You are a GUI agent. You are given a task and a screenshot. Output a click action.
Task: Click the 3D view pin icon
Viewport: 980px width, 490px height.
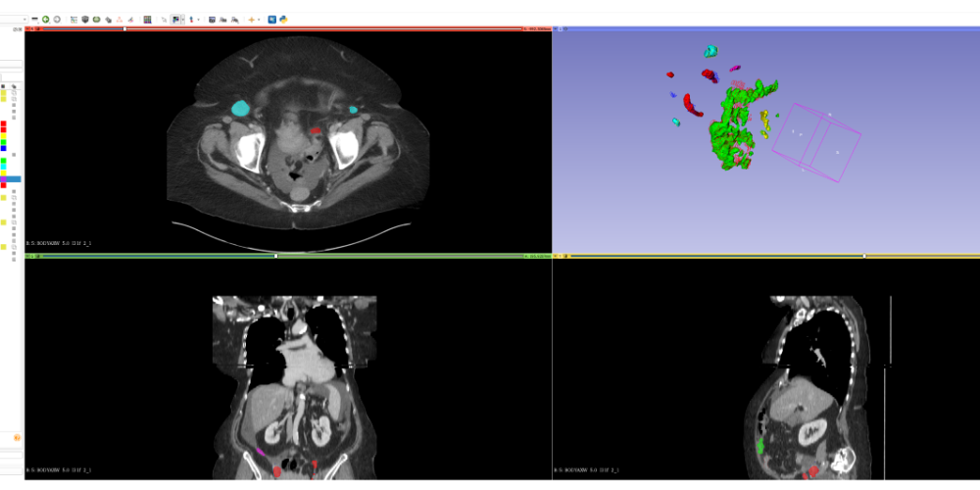click(x=556, y=28)
